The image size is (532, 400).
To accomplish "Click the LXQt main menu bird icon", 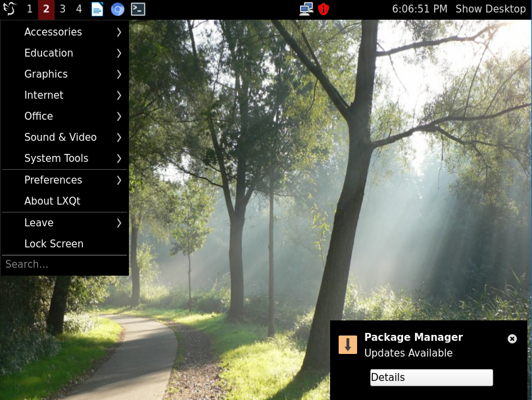I will (x=10, y=9).
